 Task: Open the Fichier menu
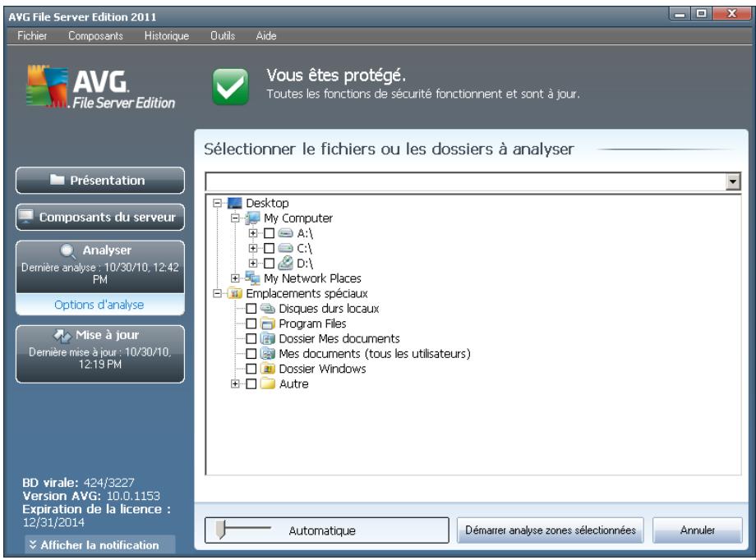[32, 35]
